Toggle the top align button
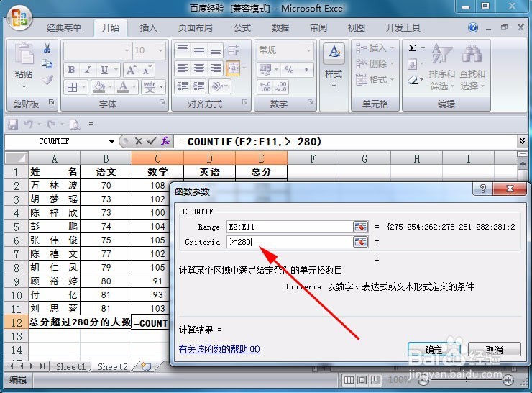Image resolution: width=532 pixels, height=393 pixels. 183,50
